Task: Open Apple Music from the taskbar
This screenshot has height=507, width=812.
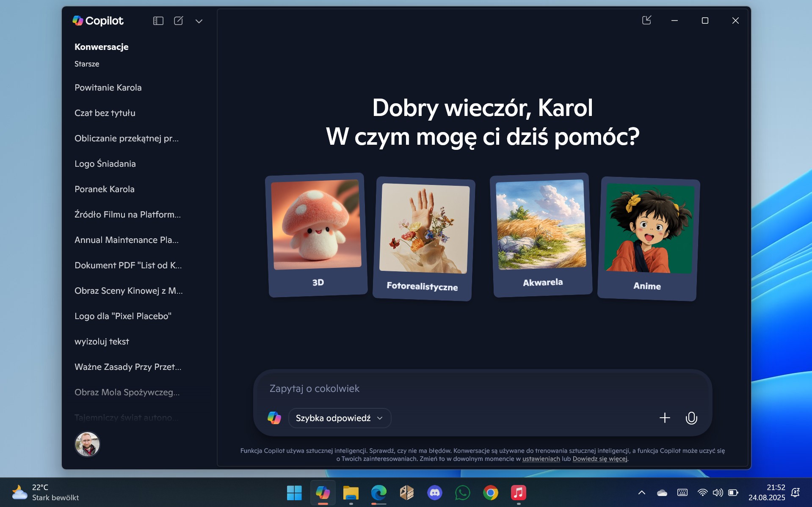Action: point(519,493)
